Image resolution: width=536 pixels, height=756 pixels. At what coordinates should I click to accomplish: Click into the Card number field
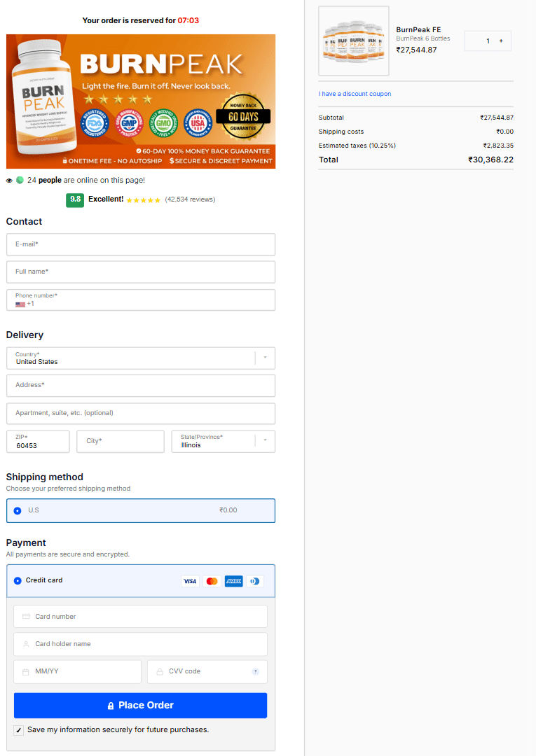(x=140, y=617)
